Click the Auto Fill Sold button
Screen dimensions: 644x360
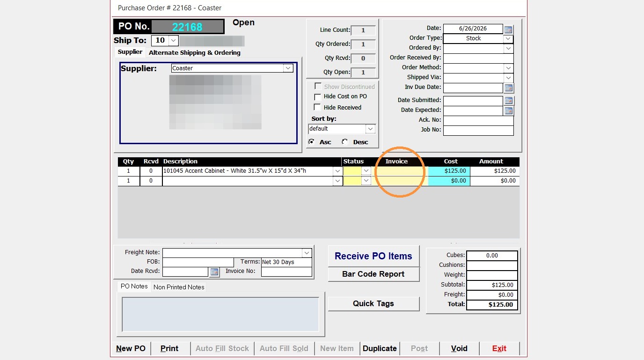(284, 348)
